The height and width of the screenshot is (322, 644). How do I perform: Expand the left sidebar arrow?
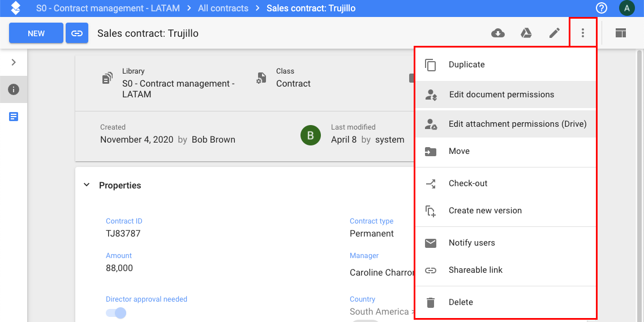pyautogui.click(x=14, y=62)
